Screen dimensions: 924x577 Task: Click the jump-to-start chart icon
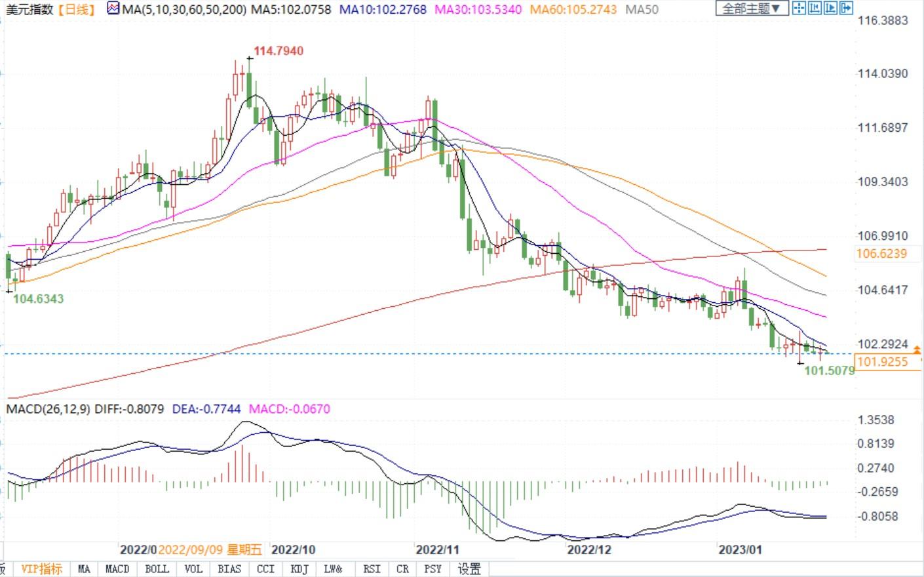pyautogui.click(x=815, y=9)
